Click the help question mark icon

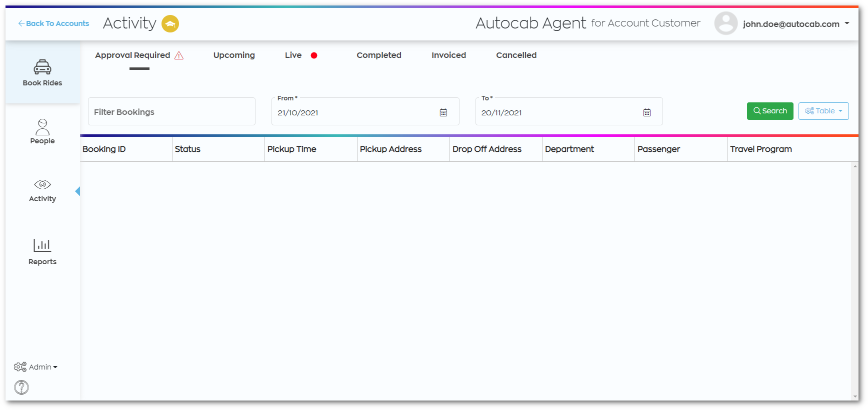[x=21, y=387]
